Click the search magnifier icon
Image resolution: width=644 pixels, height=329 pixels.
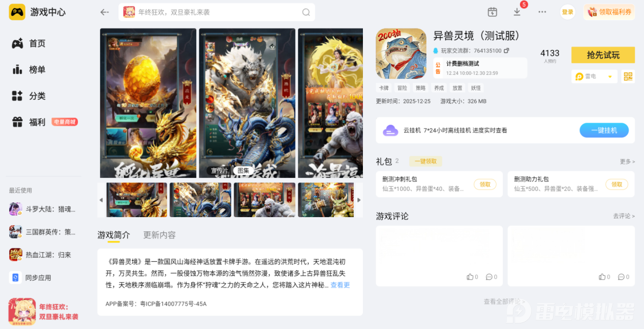click(306, 12)
